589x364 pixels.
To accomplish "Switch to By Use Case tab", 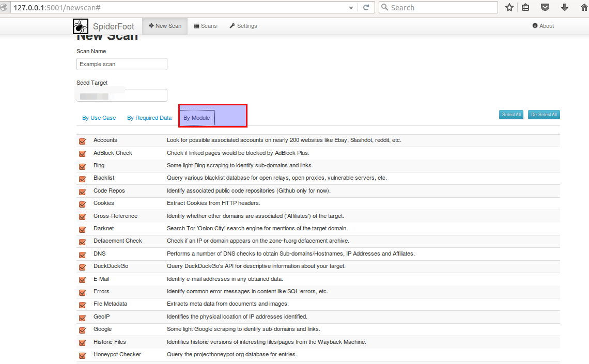I will click(99, 118).
